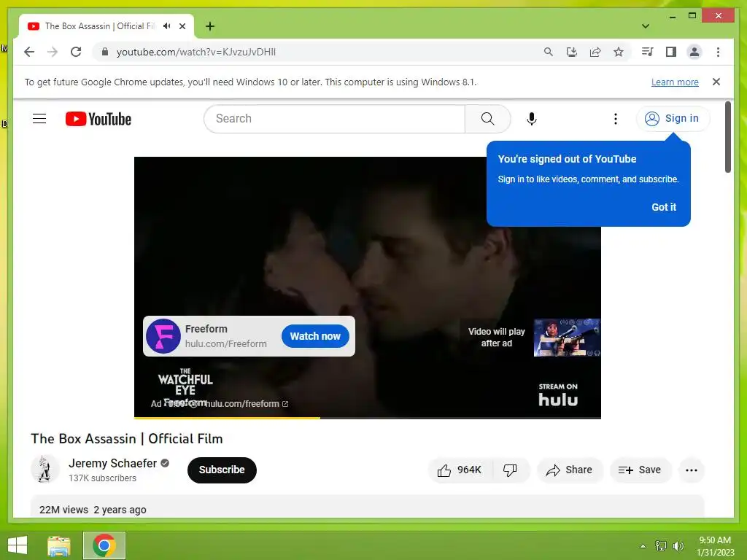Open a new tab with the plus button
This screenshot has height=560, width=747.
[x=210, y=26]
